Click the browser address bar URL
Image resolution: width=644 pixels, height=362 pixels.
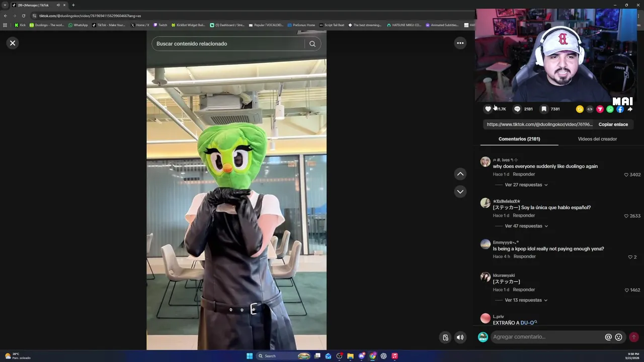90,16
